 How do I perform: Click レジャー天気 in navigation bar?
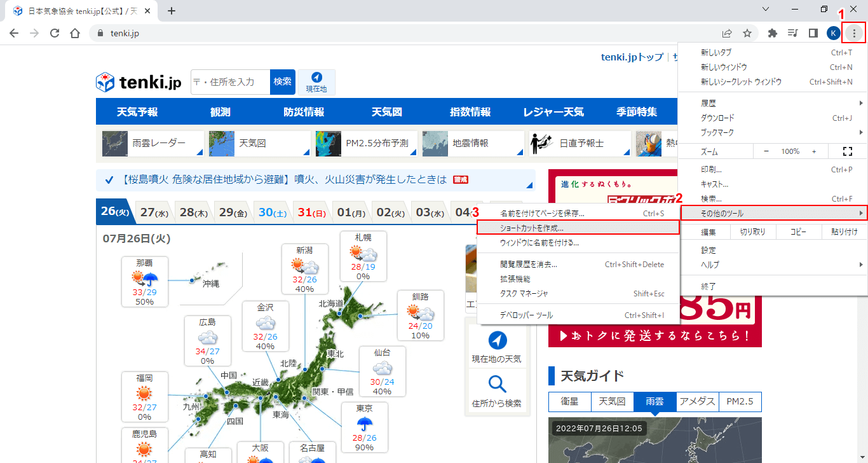pyautogui.click(x=553, y=112)
